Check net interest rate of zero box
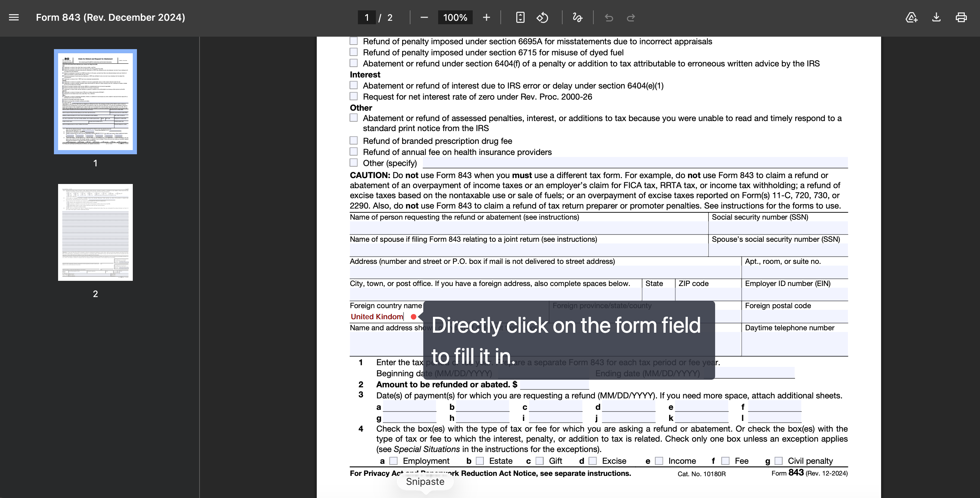Screen dimensions: 980x498 click(354, 96)
